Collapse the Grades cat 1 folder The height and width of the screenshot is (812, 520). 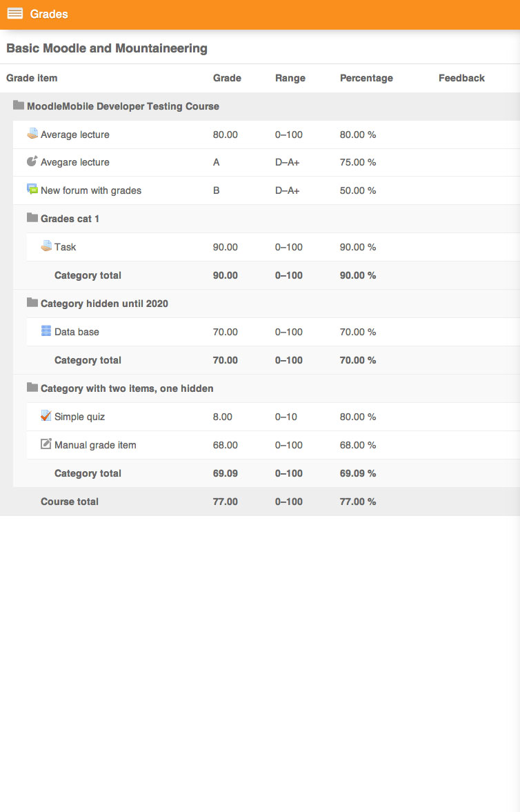coord(32,217)
